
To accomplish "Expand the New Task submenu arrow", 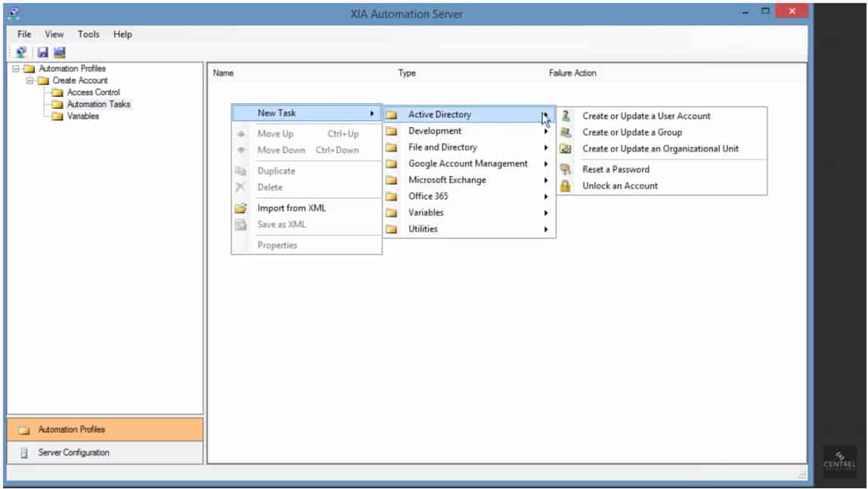I will pyautogui.click(x=372, y=113).
